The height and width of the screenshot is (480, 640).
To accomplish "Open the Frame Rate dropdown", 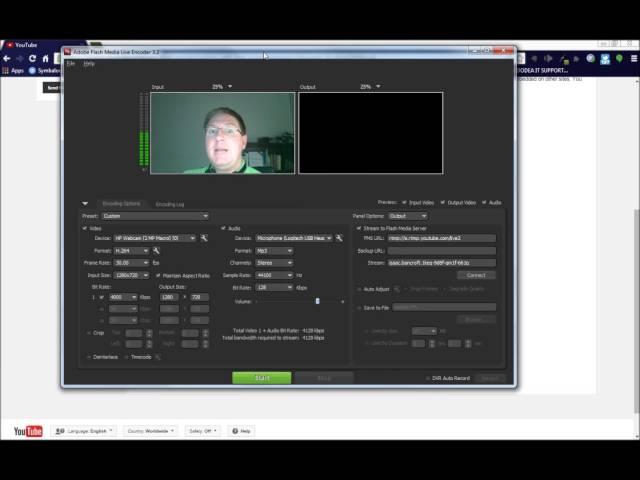I will click(x=131, y=263).
